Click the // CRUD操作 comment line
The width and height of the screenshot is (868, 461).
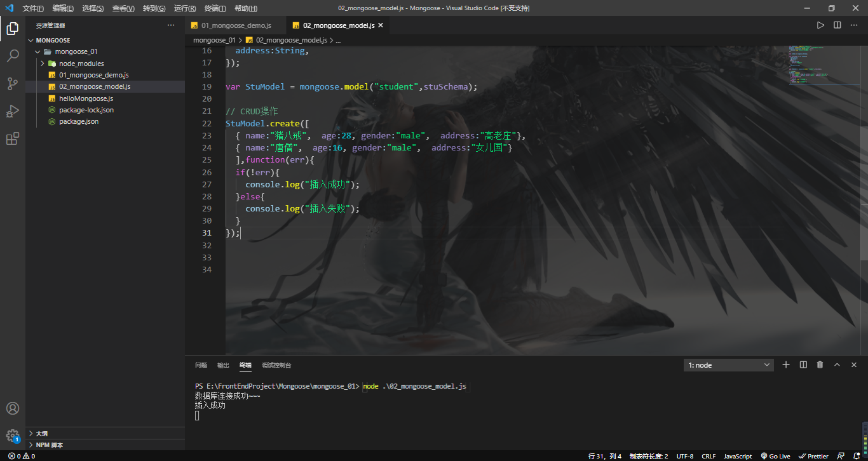[x=252, y=111]
